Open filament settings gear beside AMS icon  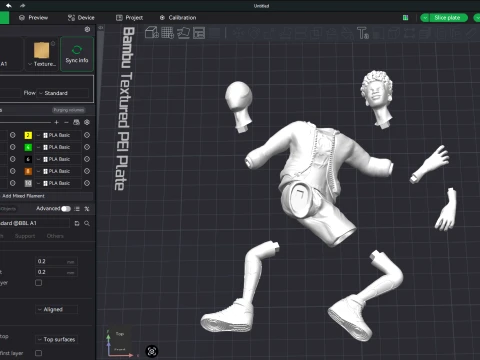[x=87, y=122]
